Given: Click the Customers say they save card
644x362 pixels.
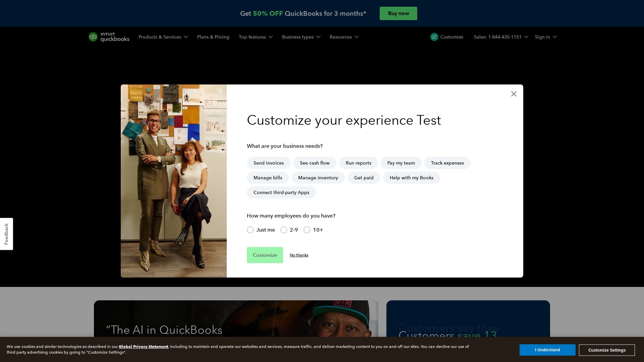Looking at the screenshot, I should 468,318.
